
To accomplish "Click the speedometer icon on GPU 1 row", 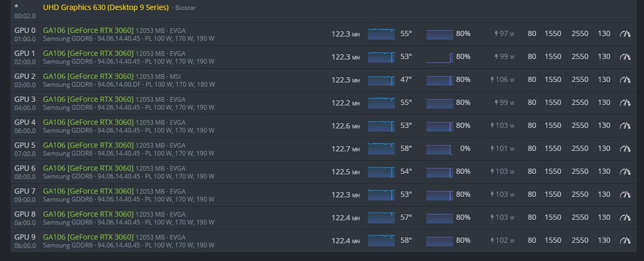I will point(625,57).
